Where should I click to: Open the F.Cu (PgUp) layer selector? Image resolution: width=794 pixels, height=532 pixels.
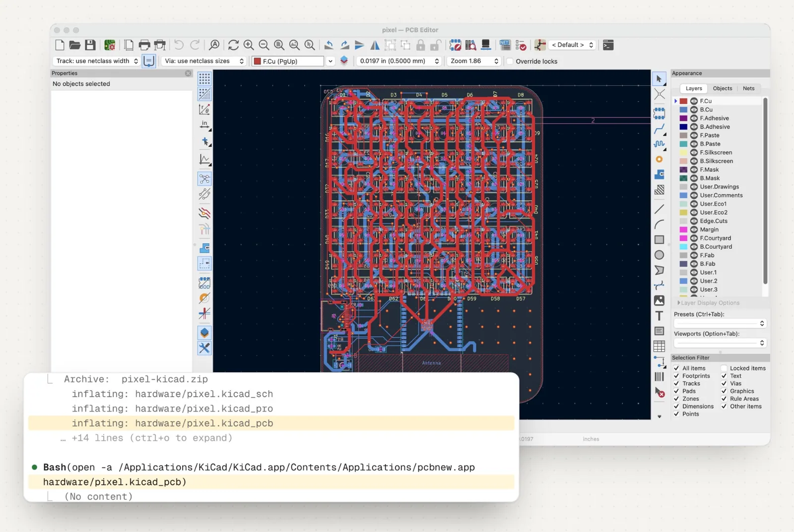coord(293,61)
